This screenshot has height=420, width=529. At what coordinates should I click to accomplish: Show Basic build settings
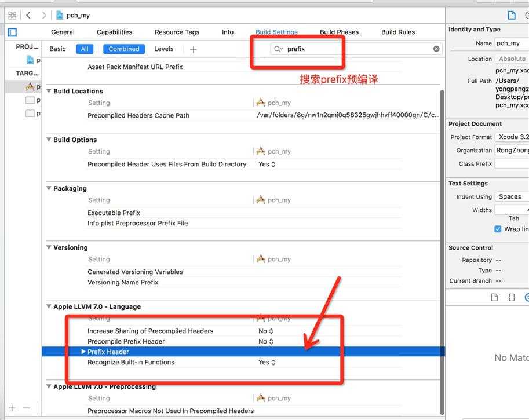58,49
